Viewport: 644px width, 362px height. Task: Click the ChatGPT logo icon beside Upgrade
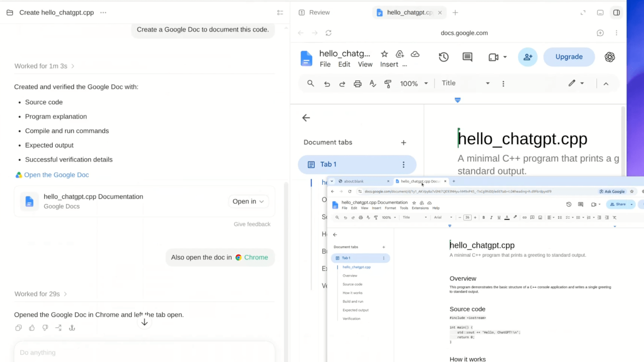tap(610, 57)
